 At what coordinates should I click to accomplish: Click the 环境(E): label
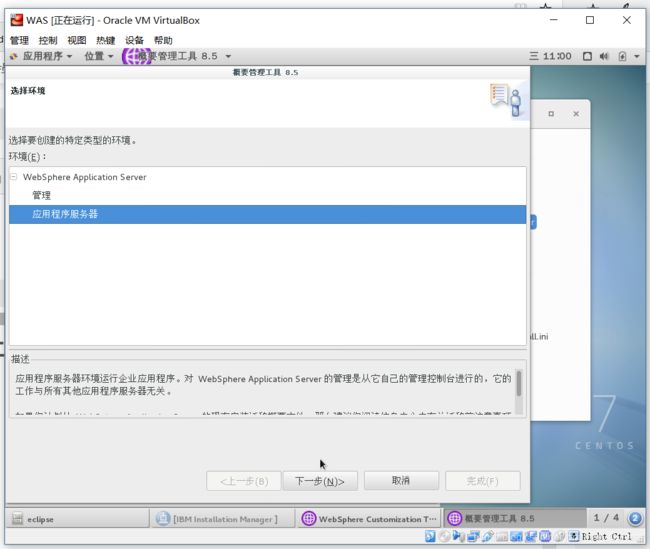coord(28,157)
